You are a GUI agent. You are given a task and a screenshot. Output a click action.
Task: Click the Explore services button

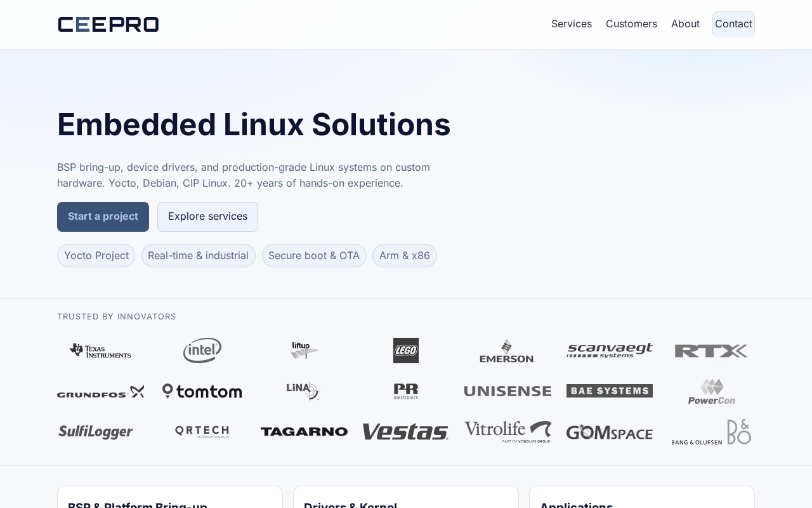point(207,217)
